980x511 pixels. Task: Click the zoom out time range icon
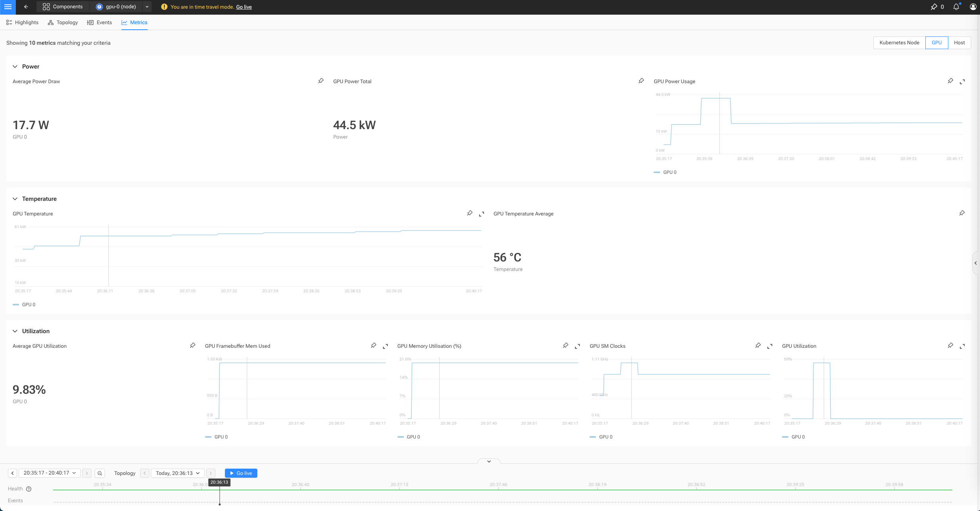click(100, 473)
